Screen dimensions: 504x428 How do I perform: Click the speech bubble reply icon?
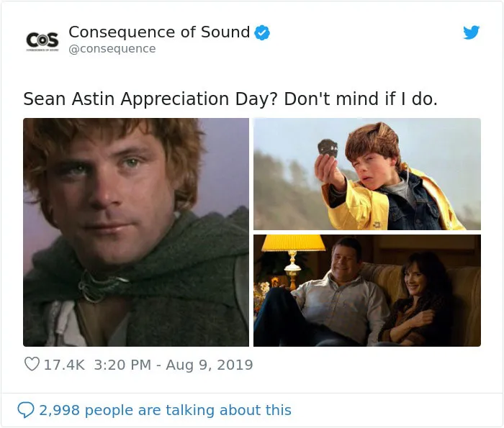(x=26, y=410)
